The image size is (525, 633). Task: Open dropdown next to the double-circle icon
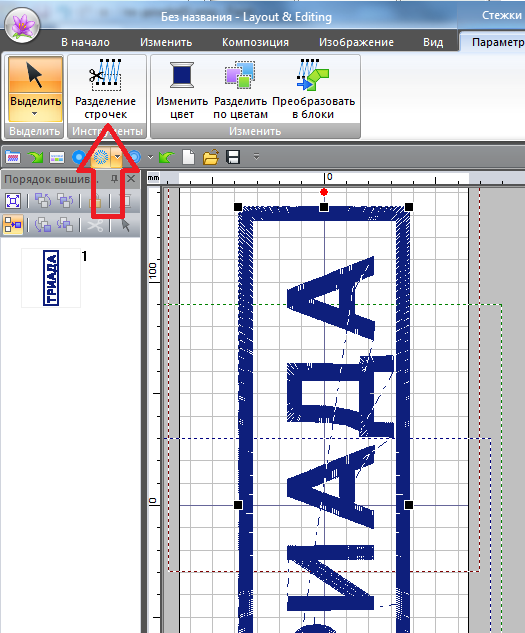point(150,157)
